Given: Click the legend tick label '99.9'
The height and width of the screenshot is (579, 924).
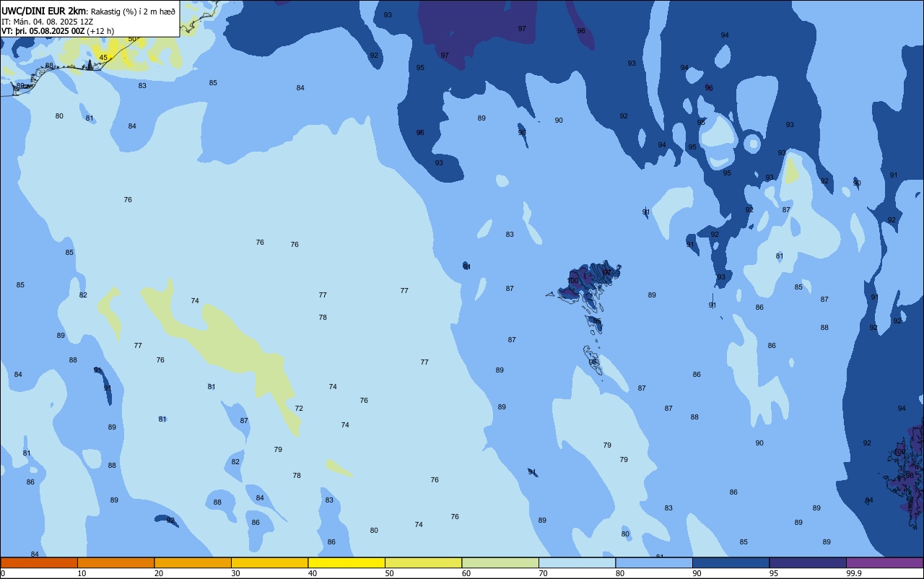Looking at the screenshot, I should [854, 573].
